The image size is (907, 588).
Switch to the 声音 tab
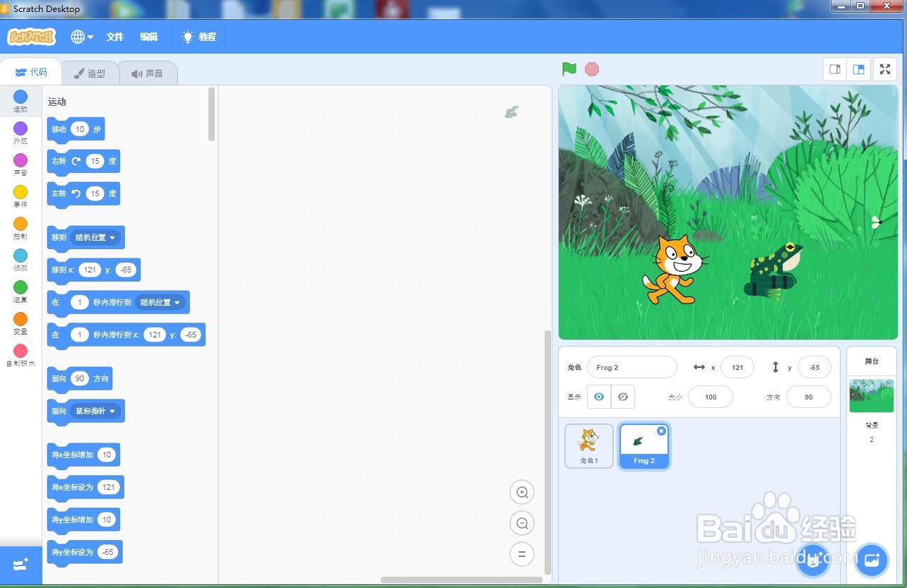tap(147, 73)
